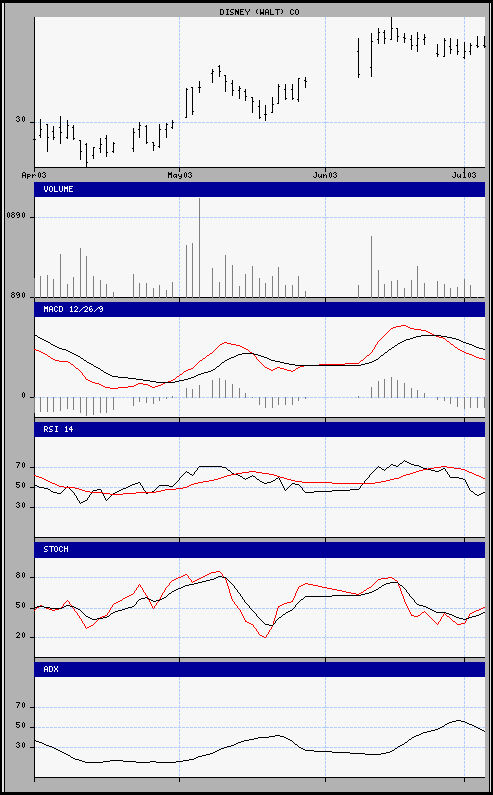This screenshot has width=493, height=795.
Task: Click the ADX 70 level label
Action: click(x=21, y=705)
